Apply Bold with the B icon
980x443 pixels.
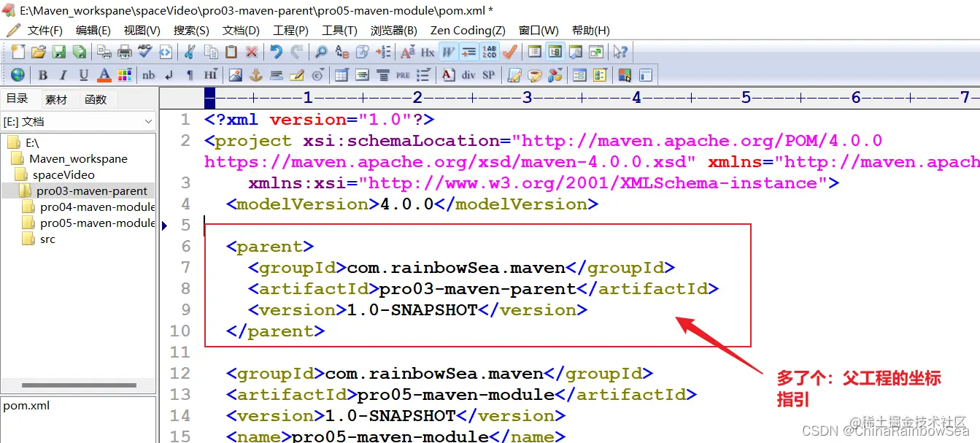[43, 74]
